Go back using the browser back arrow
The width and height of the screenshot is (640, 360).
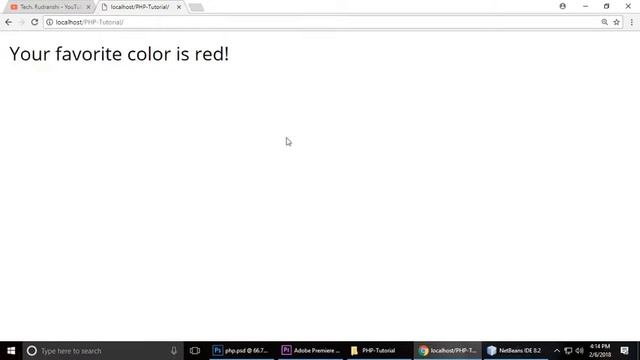(x=9, y=22)
